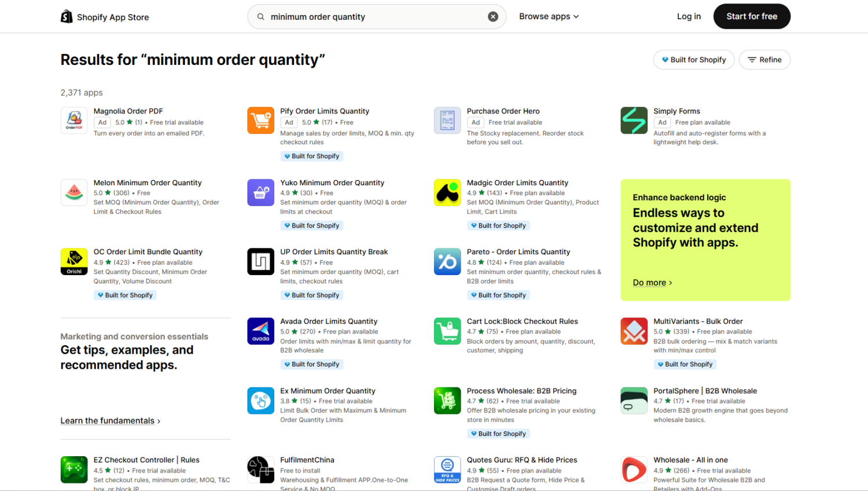Toggle the Built for Shopify filter
Screen dimensions: 868x491
coord(694,60)
